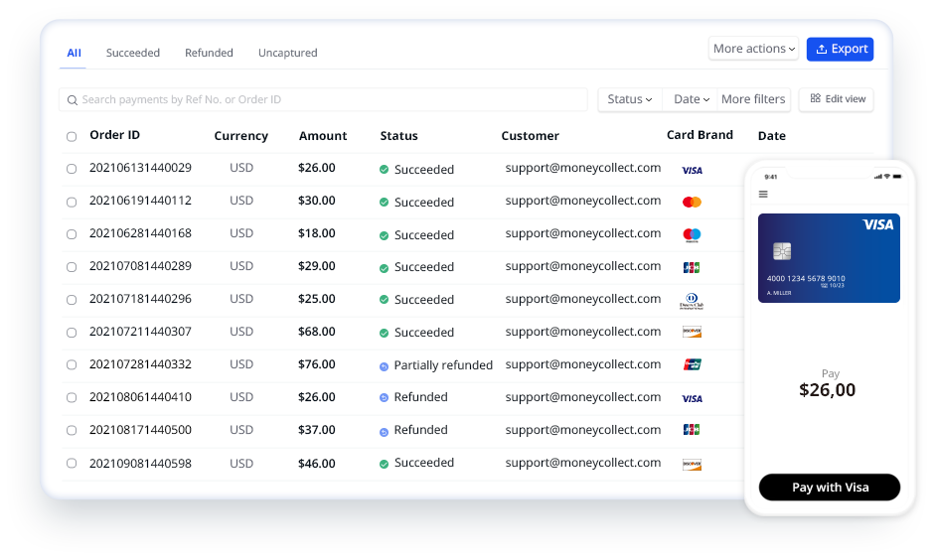The height and width of the screenshot is (560, 934).
Task: Sort by the Order ID column header
Action: (x=115, y=135)
